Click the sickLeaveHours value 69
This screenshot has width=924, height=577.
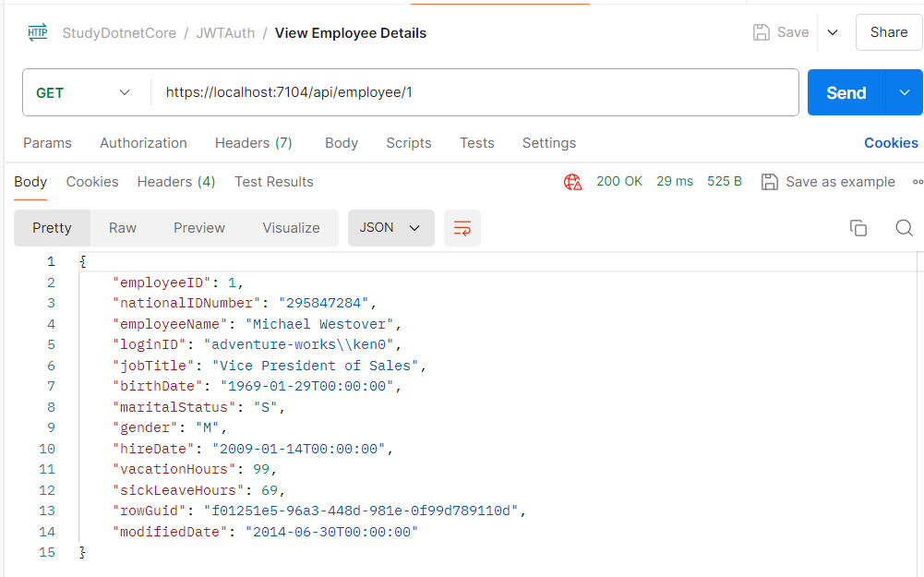pyautogui.click(x=270, y=490)
